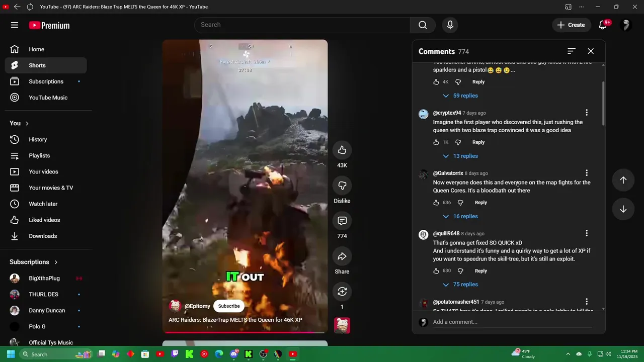
Task: Open Danny Duncan channel subscription
Action: pyautogui.click(x=46, y=310)
